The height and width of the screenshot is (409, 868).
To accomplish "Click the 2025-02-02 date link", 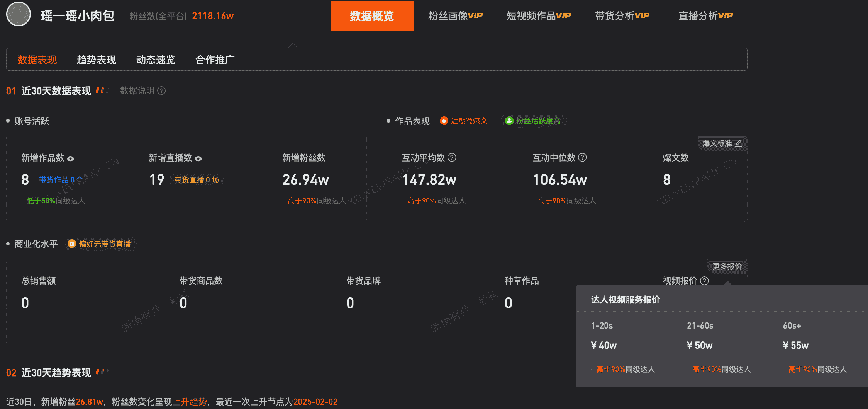I will pyautogui.click(x=315, y=402).
